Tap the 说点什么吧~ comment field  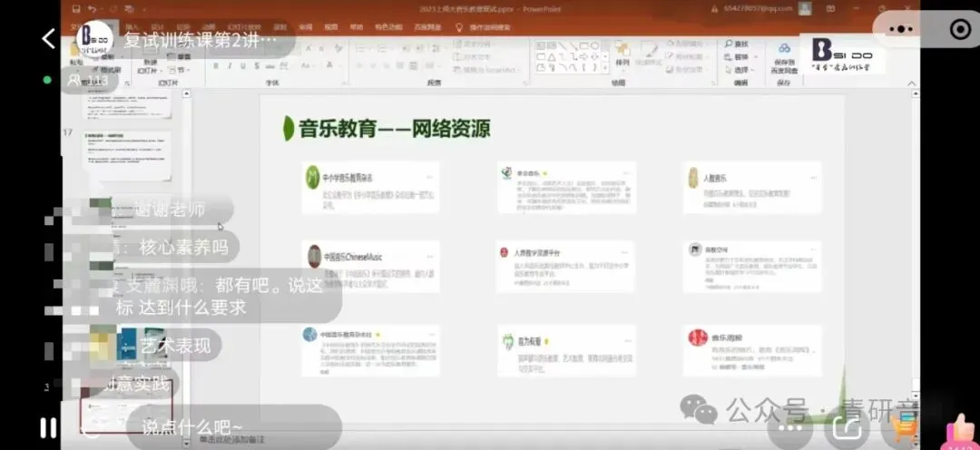click(x=233, y=427)
